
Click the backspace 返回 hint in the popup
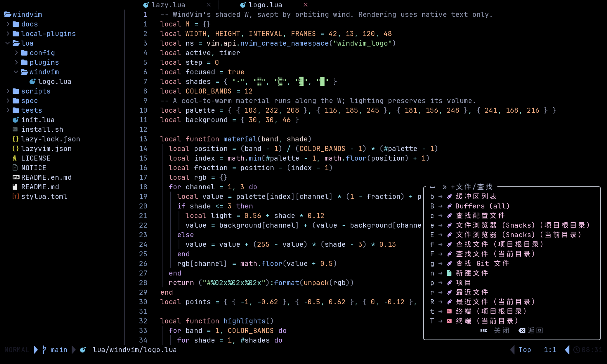pos(531,331)
